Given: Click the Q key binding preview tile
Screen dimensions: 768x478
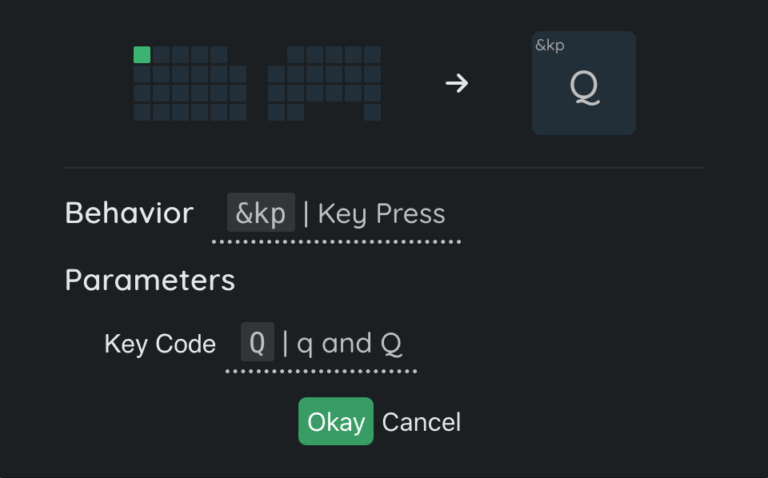Looking at the screenshot, I should tap(583, 84).
